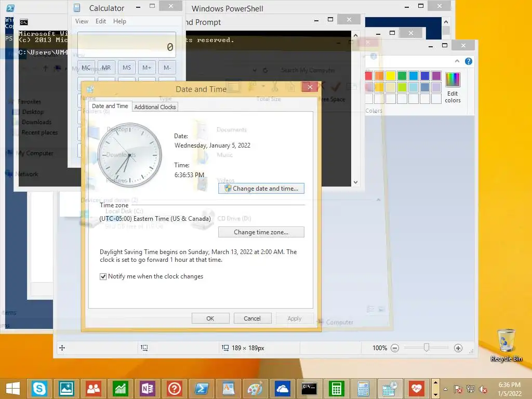Click Cancel in Date and Time dialog
The image size is (532, 399).
pyautogui.click(x=252, y=318)
